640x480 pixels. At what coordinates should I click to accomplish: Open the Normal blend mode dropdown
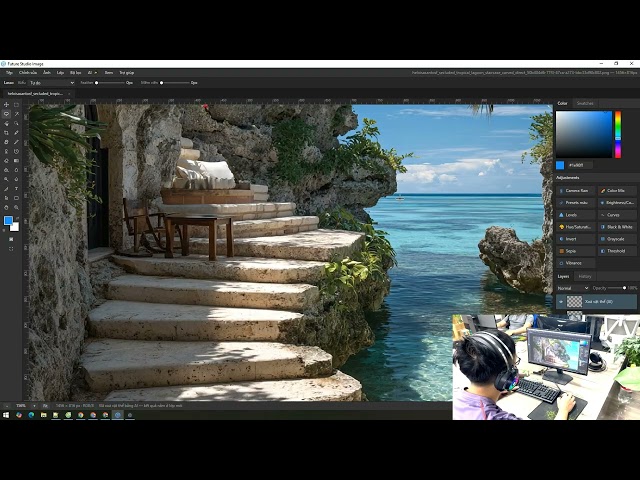click(573, 288)
